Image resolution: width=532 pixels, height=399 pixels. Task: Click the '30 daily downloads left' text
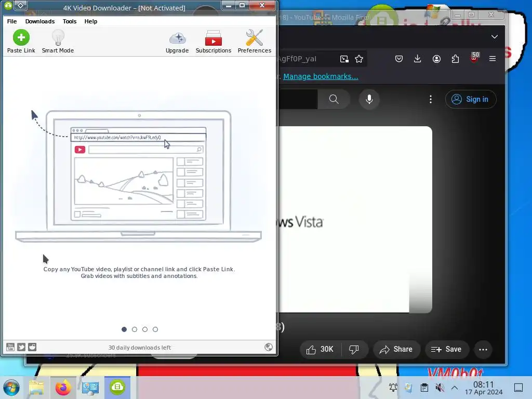coord(139,348)
